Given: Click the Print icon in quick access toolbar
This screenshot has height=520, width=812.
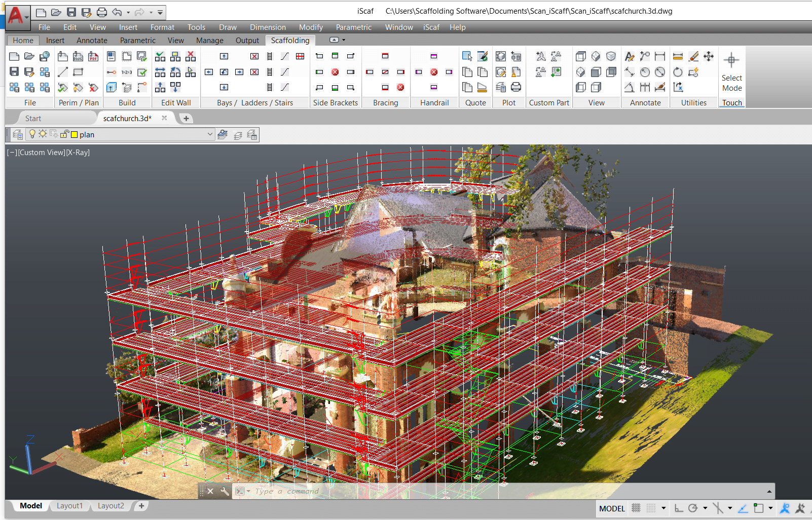Looking at the screenshot, I should pyautogui.click(x=102, y=12).
